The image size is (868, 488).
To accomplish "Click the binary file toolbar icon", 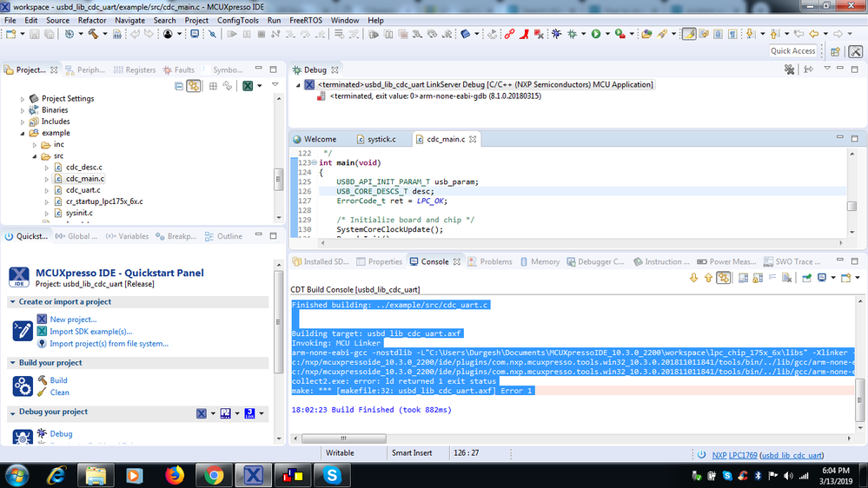I will [116, 35].
